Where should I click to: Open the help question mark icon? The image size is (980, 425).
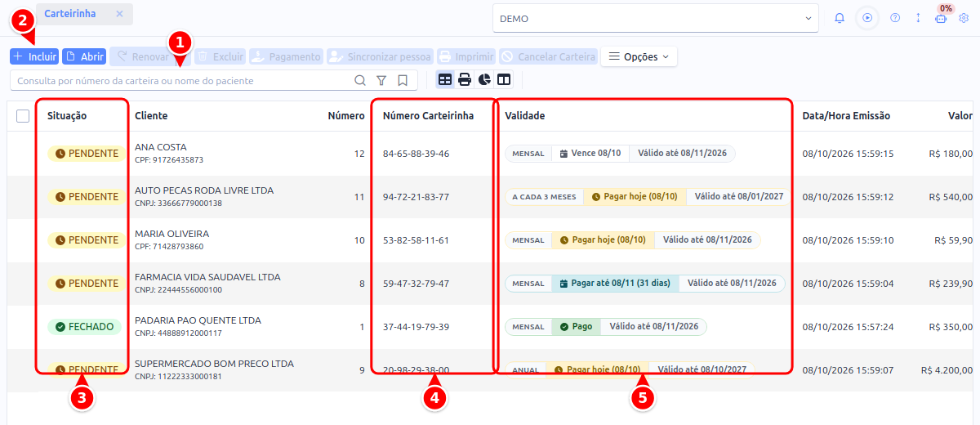(x=895, y=18)
